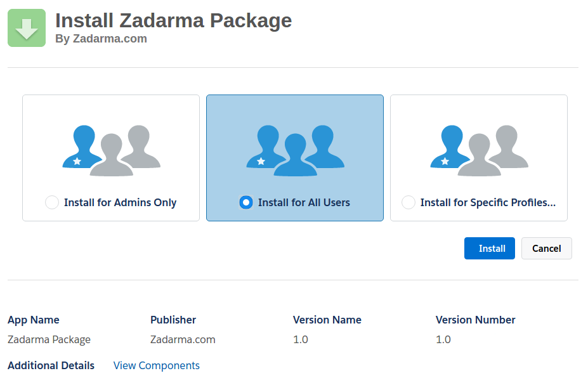Select the Install for Admins Only radio button
Image resolution: width=588 pixels, height=385 pixels.
[52, 202]
